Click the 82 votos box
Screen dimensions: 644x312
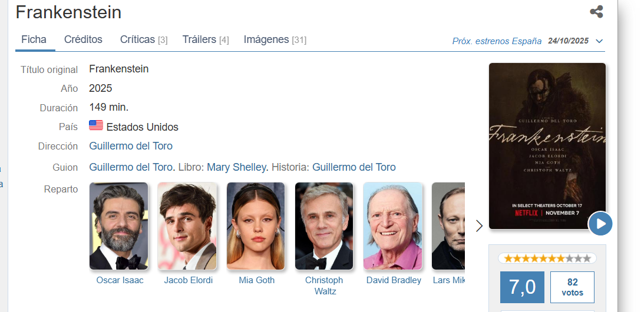pyautogui.click(x=572, y=287)
